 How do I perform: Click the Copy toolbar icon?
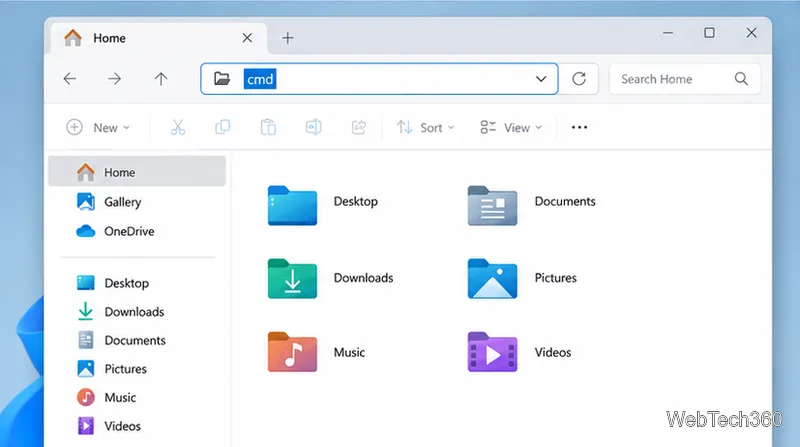(x=222, y=127)
